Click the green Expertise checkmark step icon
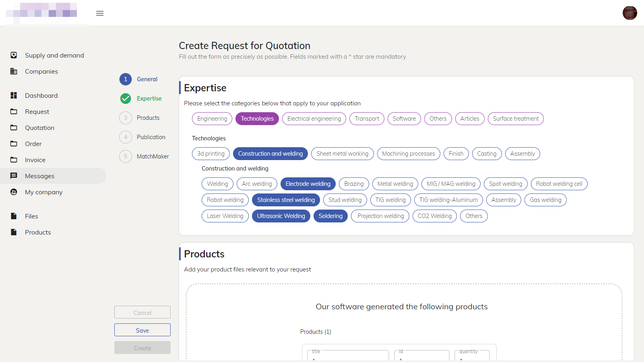644x362 pixels. 126,99
